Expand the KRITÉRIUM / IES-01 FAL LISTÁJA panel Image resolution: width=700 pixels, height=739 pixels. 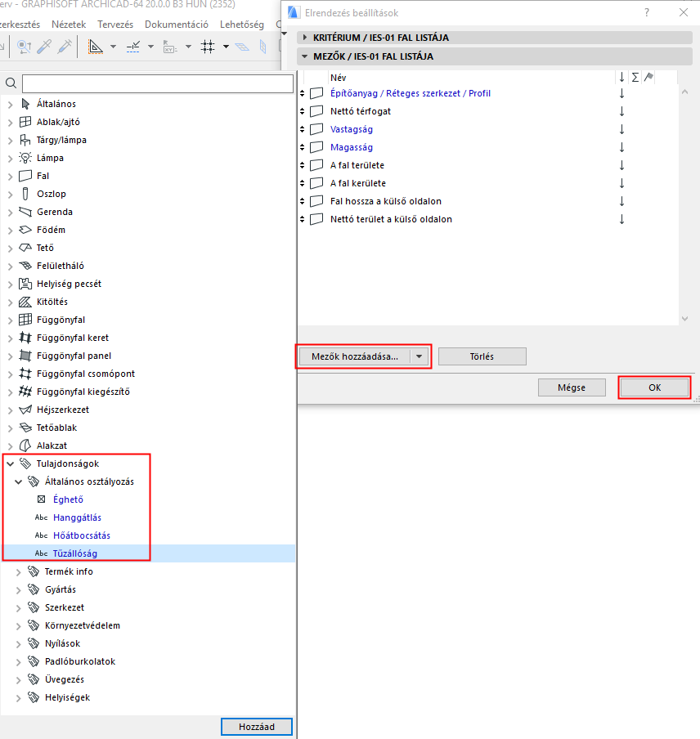304,38
